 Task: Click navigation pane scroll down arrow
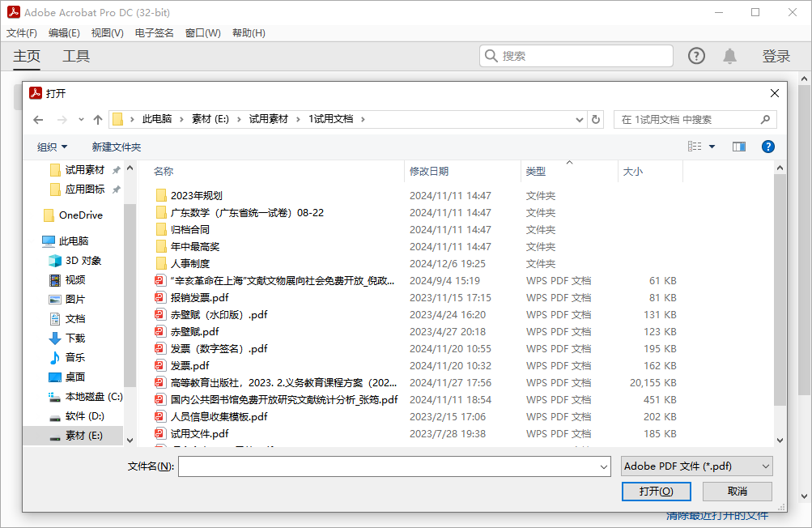point(130,441)
